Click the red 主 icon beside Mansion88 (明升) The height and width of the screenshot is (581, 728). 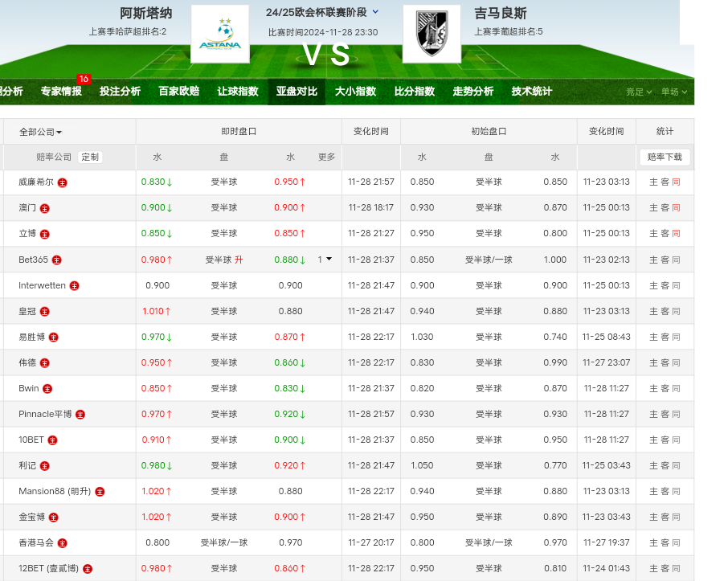coord(100,492)
